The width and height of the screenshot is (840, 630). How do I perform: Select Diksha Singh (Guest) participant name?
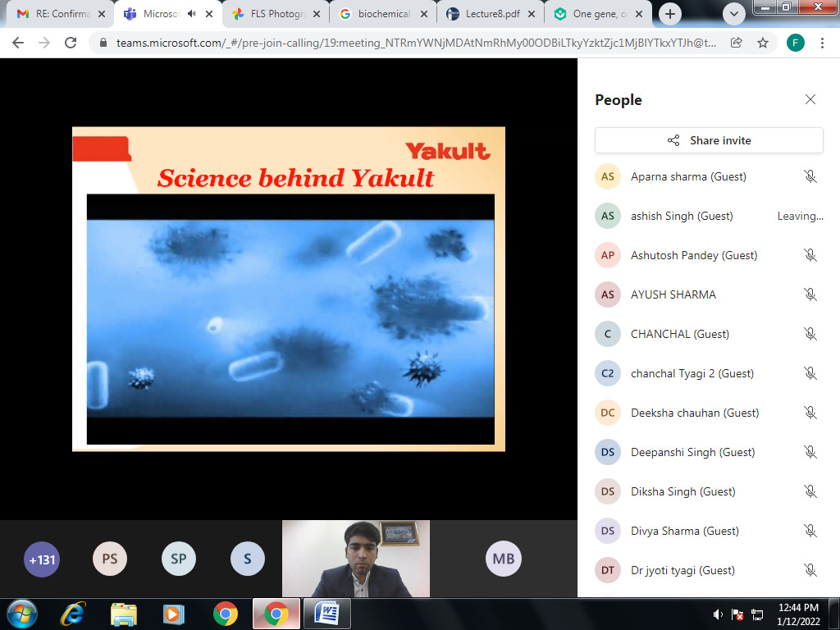click(x=683, y=491)
